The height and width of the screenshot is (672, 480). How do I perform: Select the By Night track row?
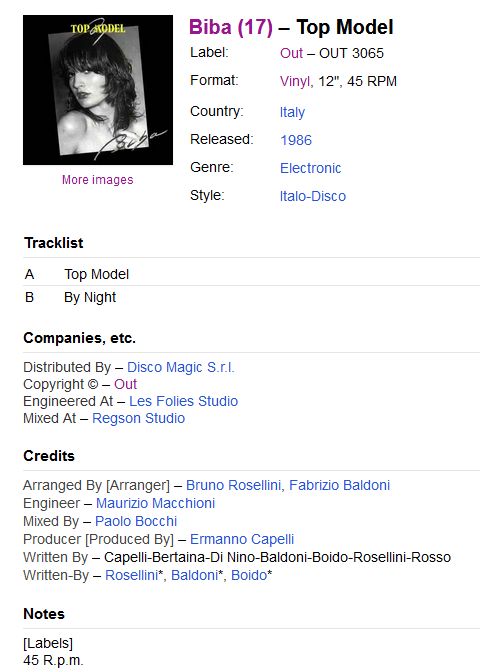coord(252,297)
